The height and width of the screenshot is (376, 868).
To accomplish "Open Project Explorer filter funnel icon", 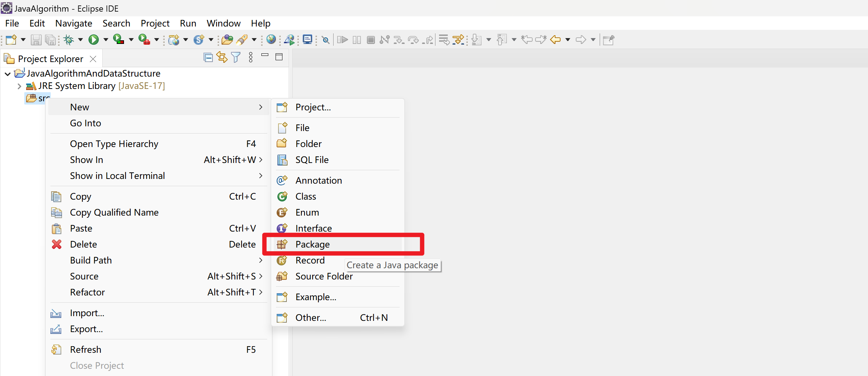I will [236, 57].
